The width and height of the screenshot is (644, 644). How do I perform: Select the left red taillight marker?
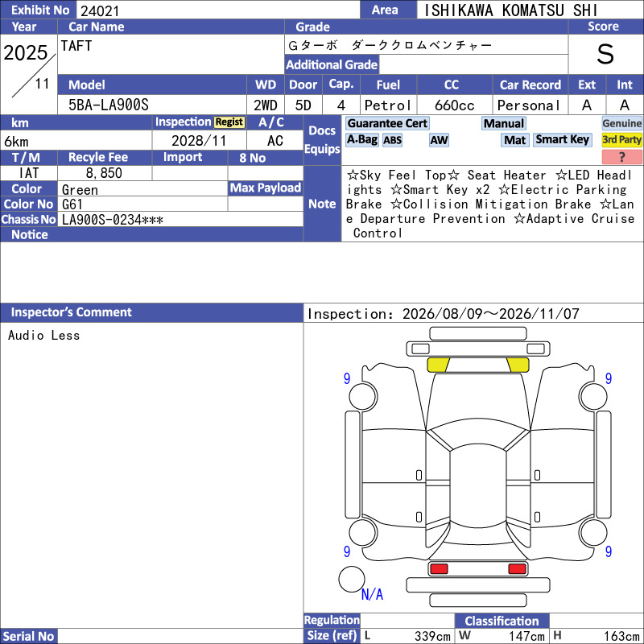tap(438, 569)
